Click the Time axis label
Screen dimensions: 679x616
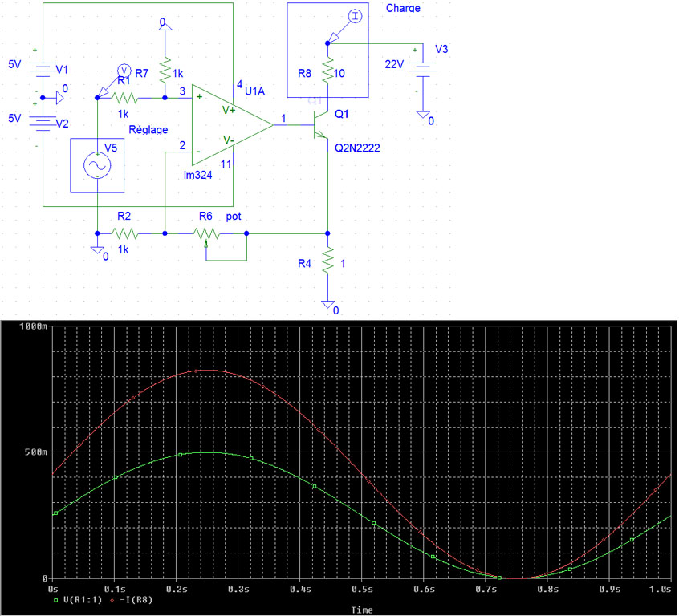361,610
